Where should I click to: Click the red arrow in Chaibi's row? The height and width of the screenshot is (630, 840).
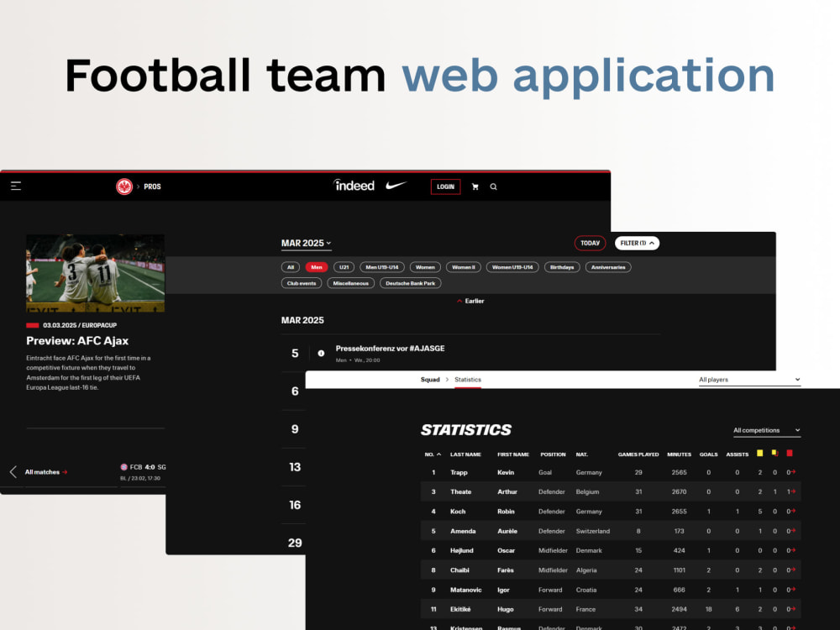coord(794,570)
